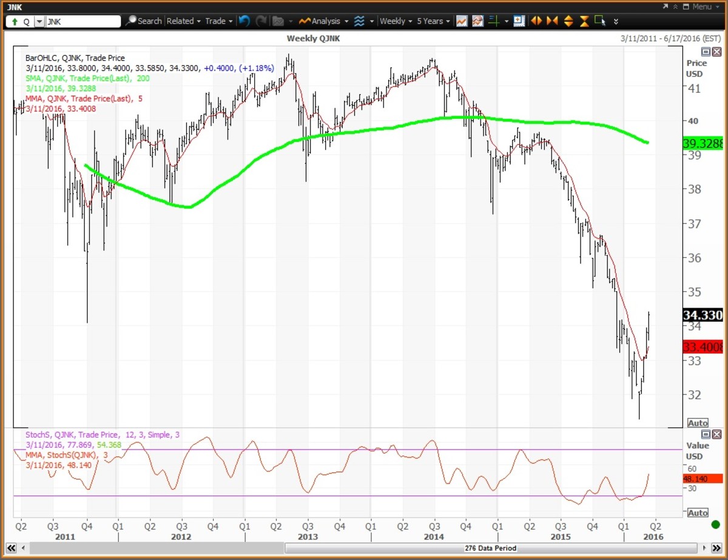
Task: Click the JNK symbol input field
Action: coord(83,21)
